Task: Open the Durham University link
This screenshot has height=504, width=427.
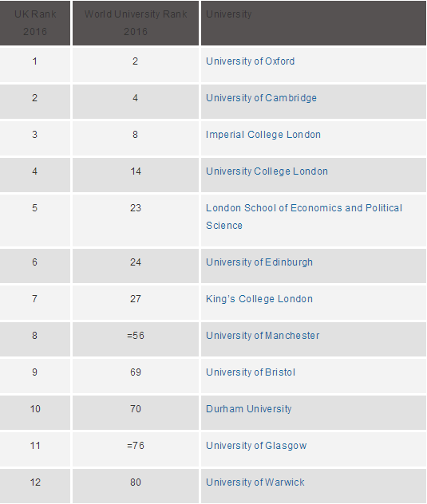Action: [x=249, y=408]
